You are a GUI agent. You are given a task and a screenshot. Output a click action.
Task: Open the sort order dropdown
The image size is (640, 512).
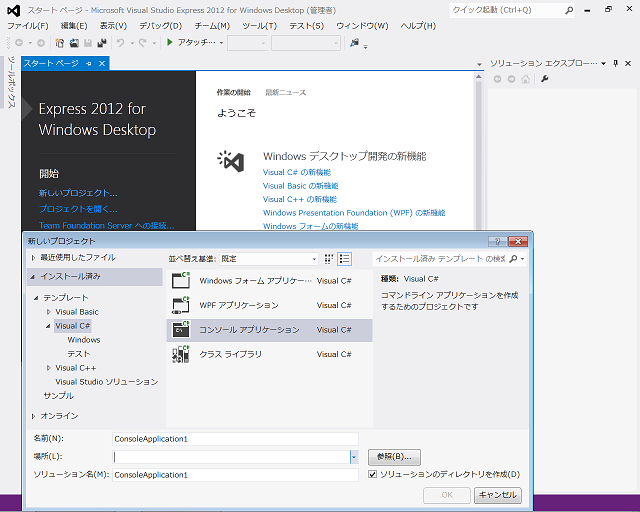(269, 259)
